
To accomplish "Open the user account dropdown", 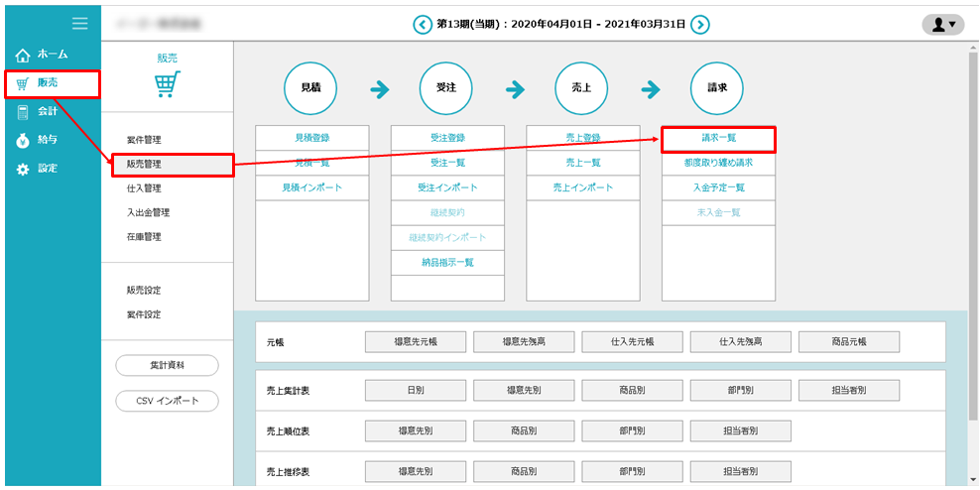I will click(942, 25).
